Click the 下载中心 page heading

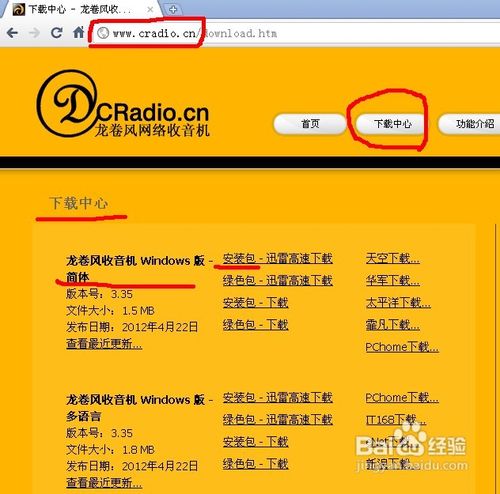pyautogui.click(x=79, y=203)
